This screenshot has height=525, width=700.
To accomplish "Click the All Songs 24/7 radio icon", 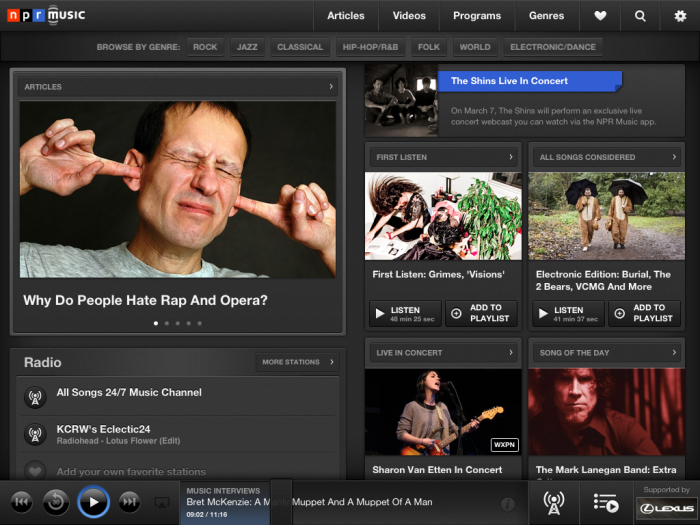I will pyautogui.click(x=35, y=397).
